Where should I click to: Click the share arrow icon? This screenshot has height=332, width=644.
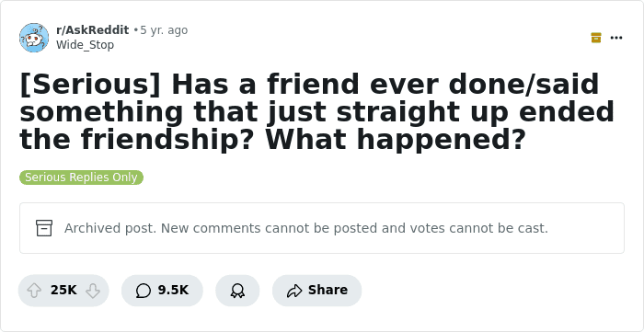pyautogui.click(x=294, y=291)
